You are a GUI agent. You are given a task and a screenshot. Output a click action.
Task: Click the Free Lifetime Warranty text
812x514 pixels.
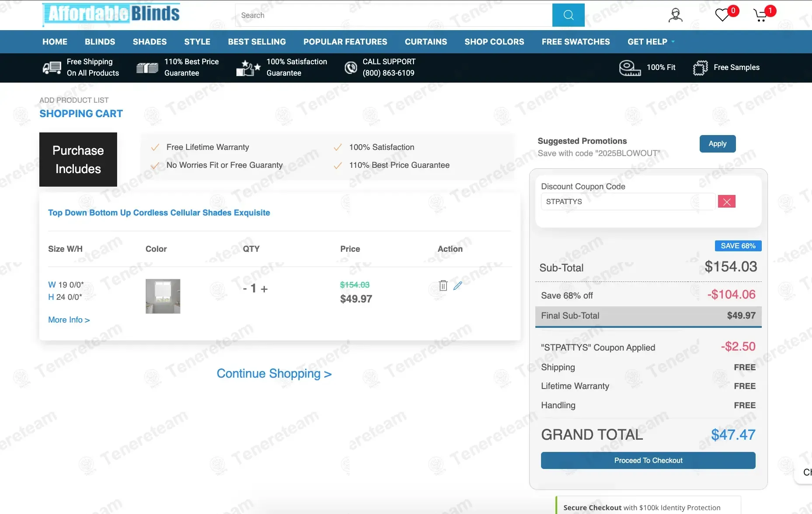[208, 147]
